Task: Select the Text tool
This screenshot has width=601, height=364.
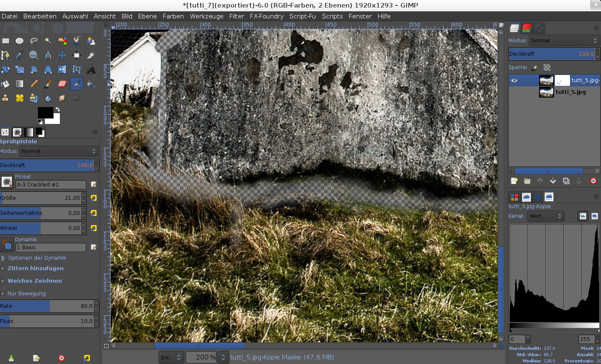Action: tap(91, 70)
